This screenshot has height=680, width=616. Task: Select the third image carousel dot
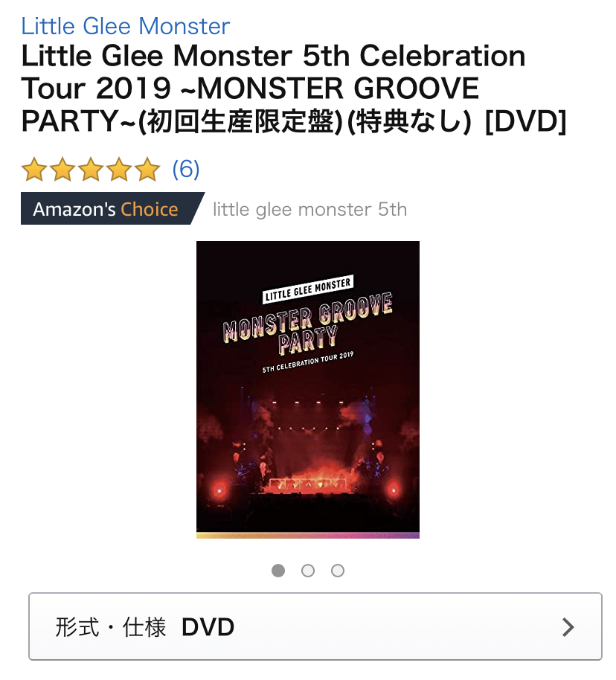pos(338,571)
